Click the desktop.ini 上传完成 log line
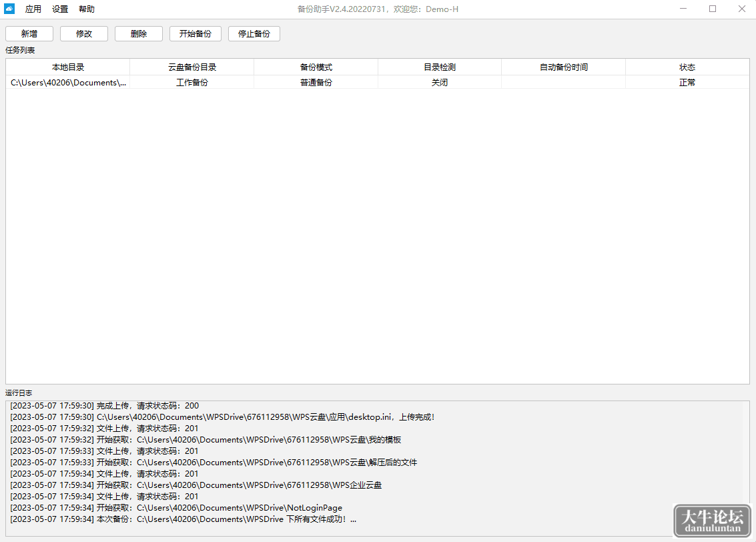The width and height of the screenshot is (756, 542). coord(222,417)
